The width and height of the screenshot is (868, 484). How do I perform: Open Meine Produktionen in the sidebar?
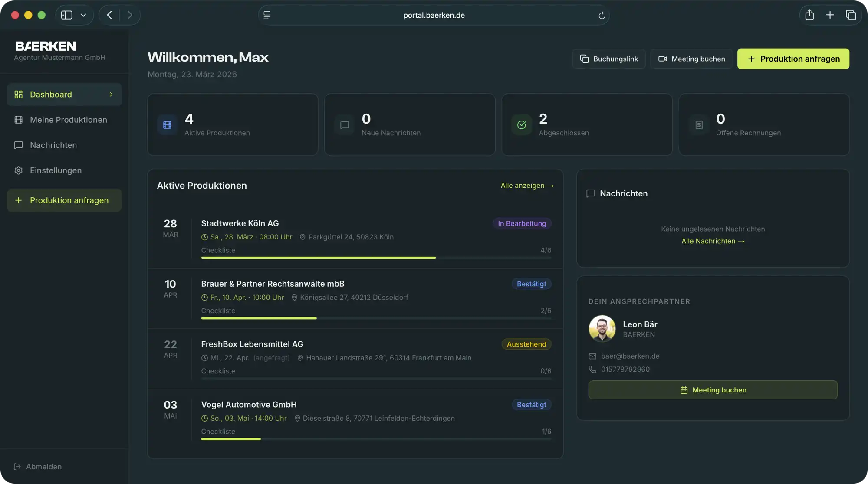[68, 120]
